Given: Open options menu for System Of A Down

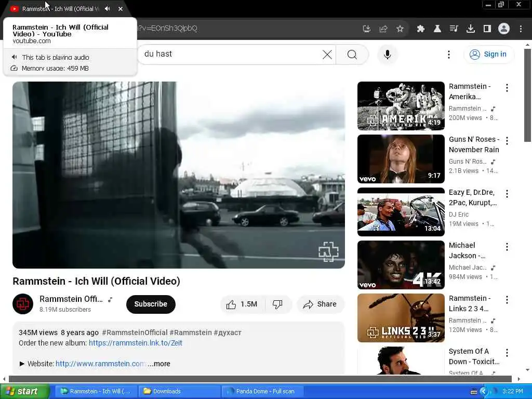Looking at the screenshot, I should tap(507, 353).
